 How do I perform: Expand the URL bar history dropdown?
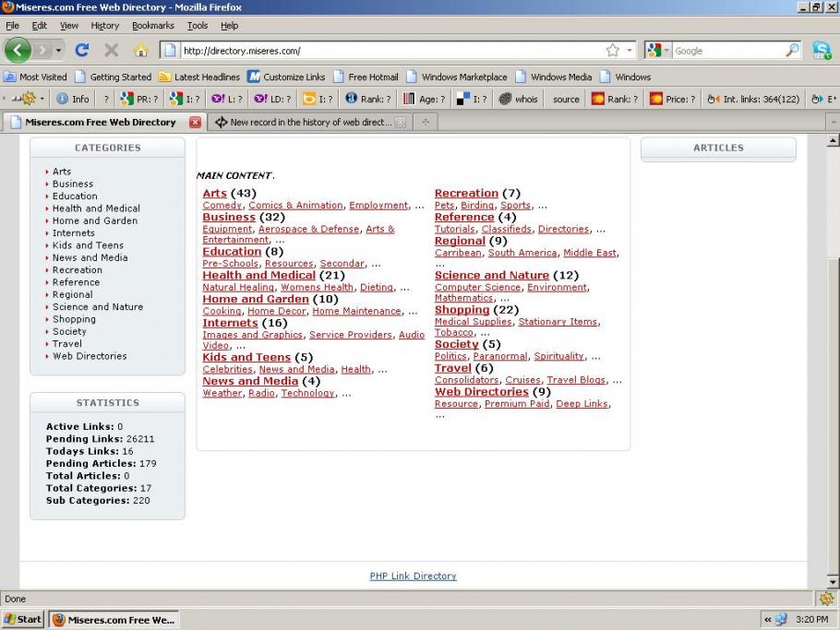[x=630, y=51]
